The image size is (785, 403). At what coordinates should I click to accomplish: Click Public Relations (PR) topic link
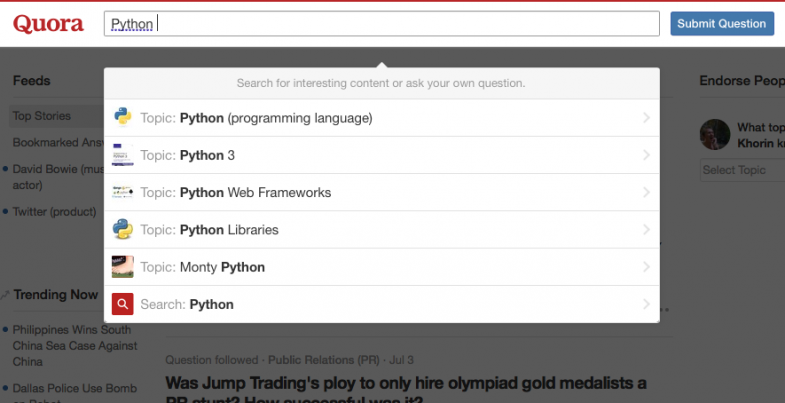point(323,360)
